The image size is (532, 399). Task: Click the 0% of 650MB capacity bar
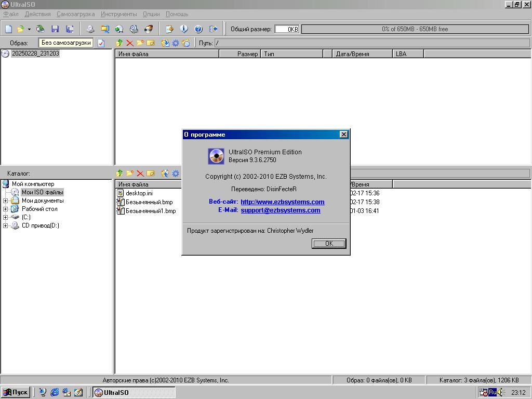coord(415,29)
